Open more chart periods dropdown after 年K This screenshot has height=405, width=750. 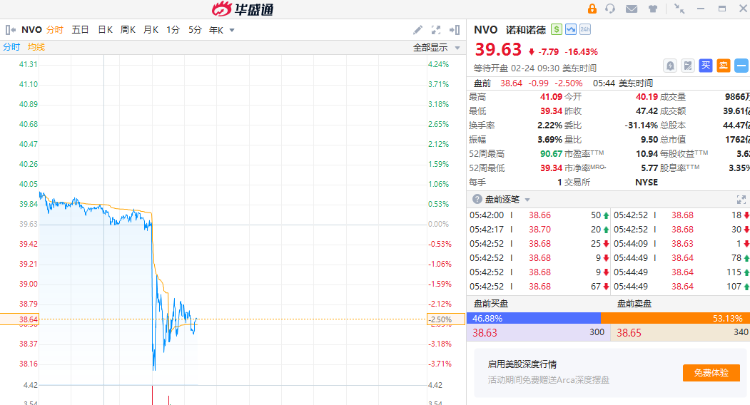coord(232,30)
